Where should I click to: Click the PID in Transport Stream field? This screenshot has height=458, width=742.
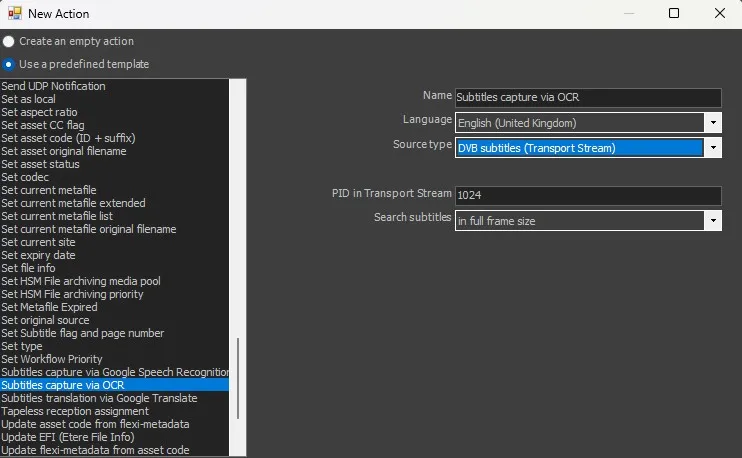tap(587, 196)
